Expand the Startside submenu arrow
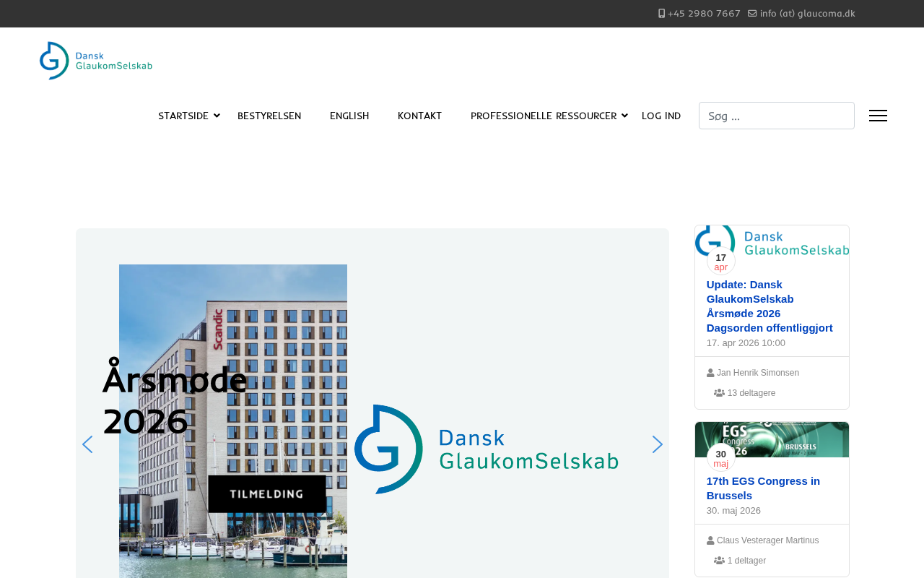 coord(217,116)
